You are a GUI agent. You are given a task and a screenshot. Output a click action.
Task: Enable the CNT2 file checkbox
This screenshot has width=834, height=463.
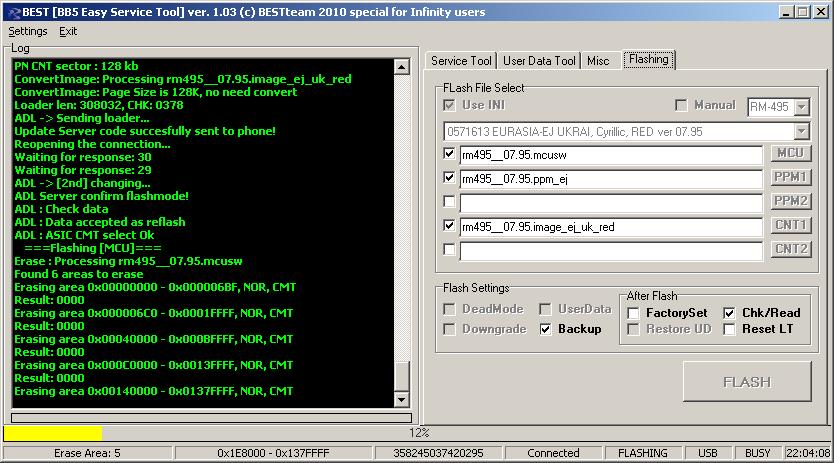point(449,249)
